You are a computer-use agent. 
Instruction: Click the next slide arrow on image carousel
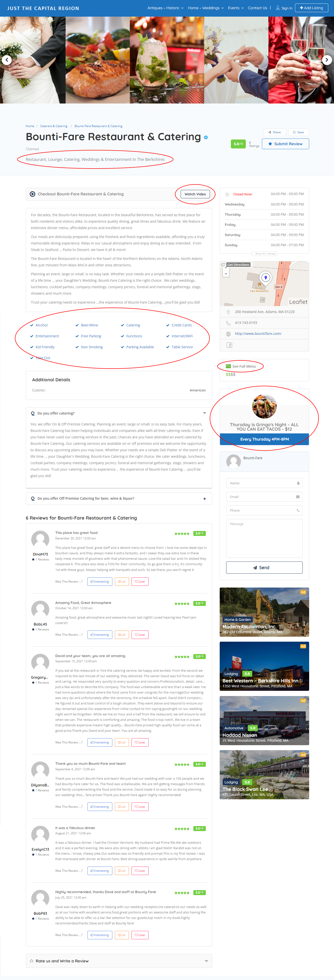point(327,60)
